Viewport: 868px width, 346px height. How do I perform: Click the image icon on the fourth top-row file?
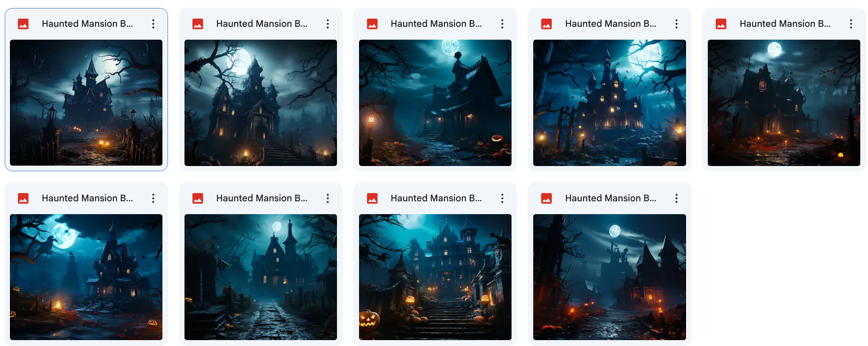(x=547, y=24)
